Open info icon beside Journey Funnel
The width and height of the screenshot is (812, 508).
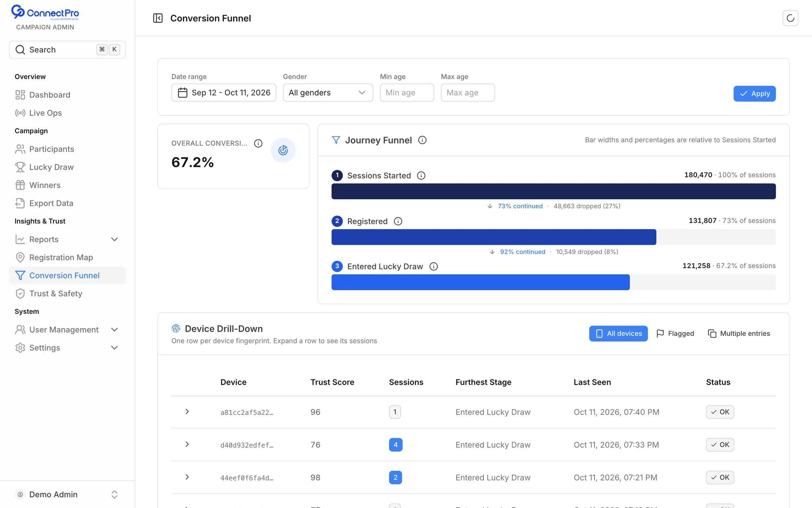tap(422, 140)
